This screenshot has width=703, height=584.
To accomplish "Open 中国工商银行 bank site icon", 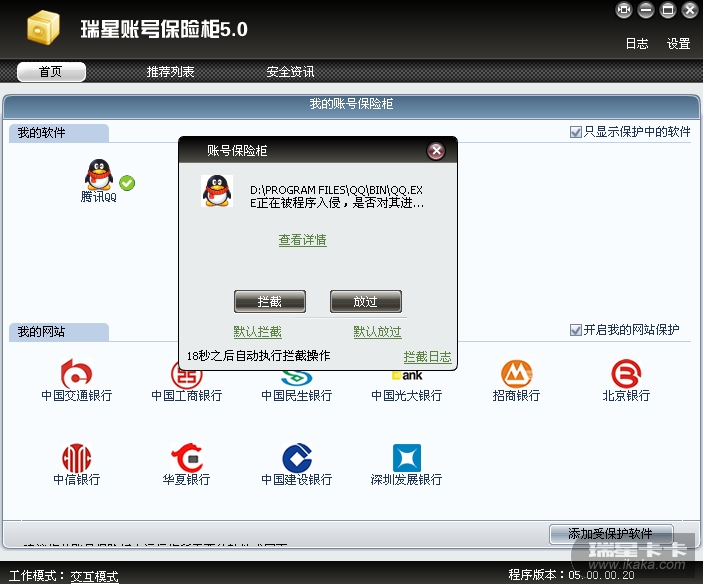I will 187,376.
